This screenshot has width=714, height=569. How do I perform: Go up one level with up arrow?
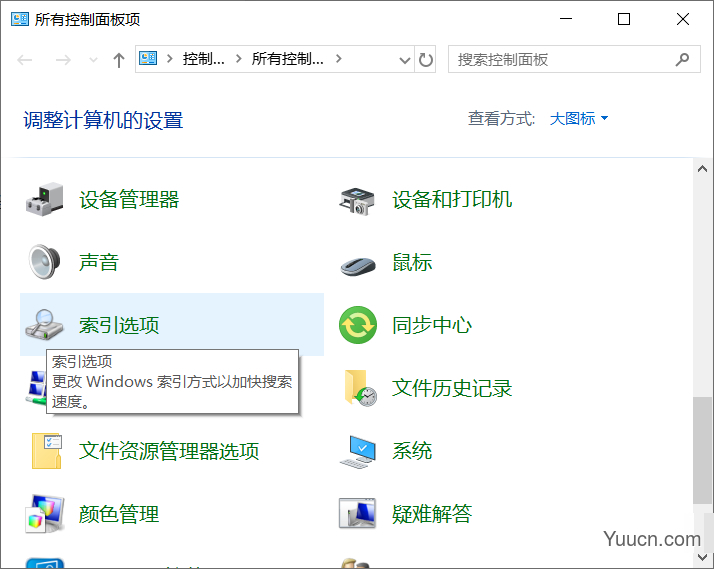coord(119,60)
